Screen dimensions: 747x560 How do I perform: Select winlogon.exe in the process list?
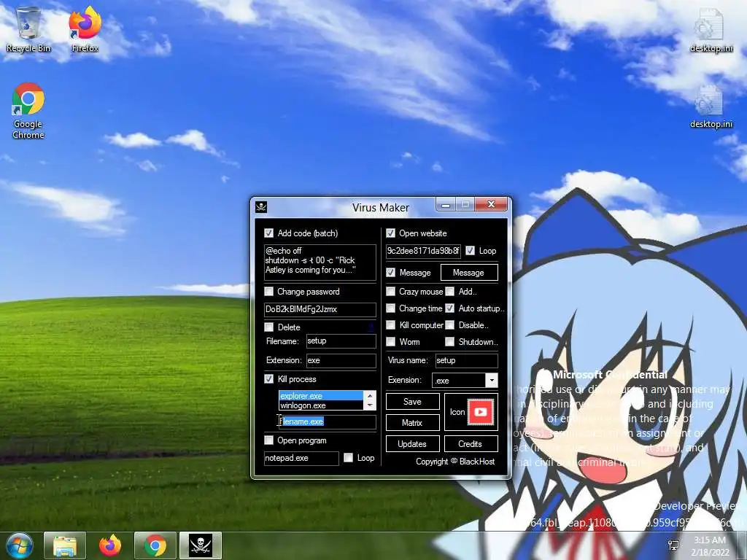[x=321, y=405]
